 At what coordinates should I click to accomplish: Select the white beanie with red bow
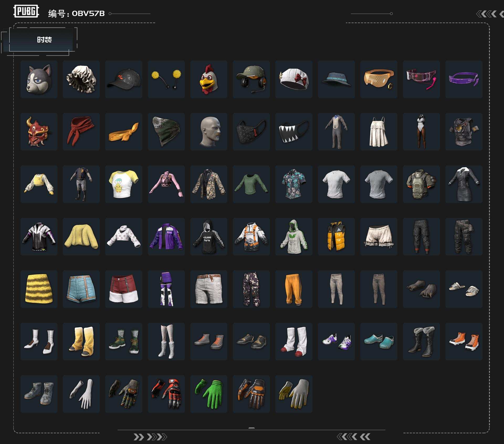294,79
